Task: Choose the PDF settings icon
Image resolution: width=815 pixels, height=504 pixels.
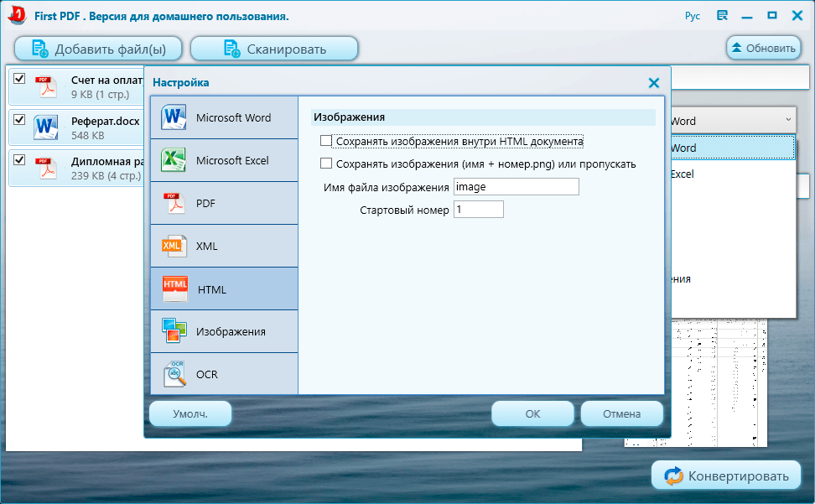Action: (x=174, y=203)
